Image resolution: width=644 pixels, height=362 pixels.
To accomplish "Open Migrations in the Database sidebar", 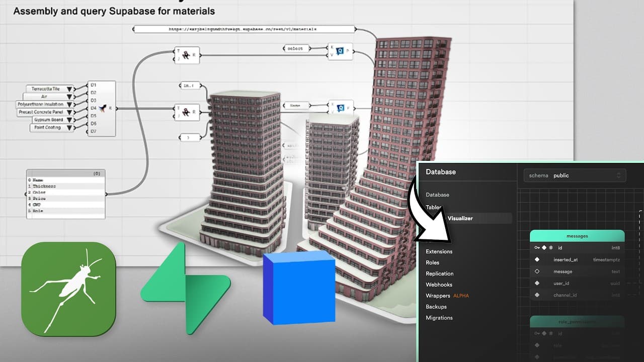I will pyautogui.click(x=439, y=318).
